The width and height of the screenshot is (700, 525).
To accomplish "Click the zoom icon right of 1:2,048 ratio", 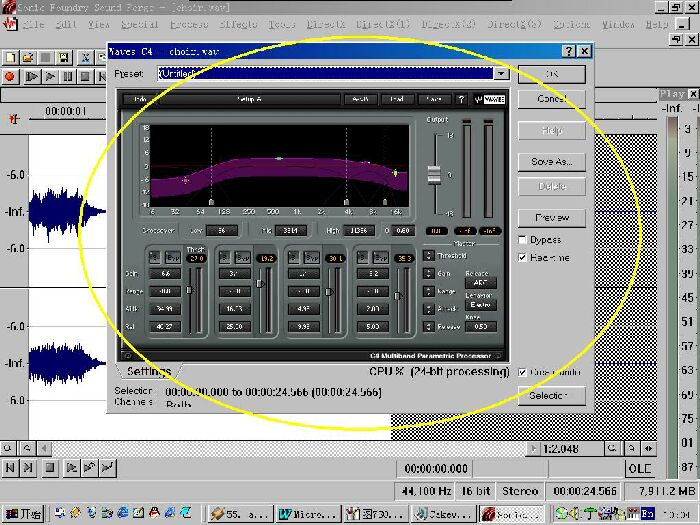I will 612,448.
